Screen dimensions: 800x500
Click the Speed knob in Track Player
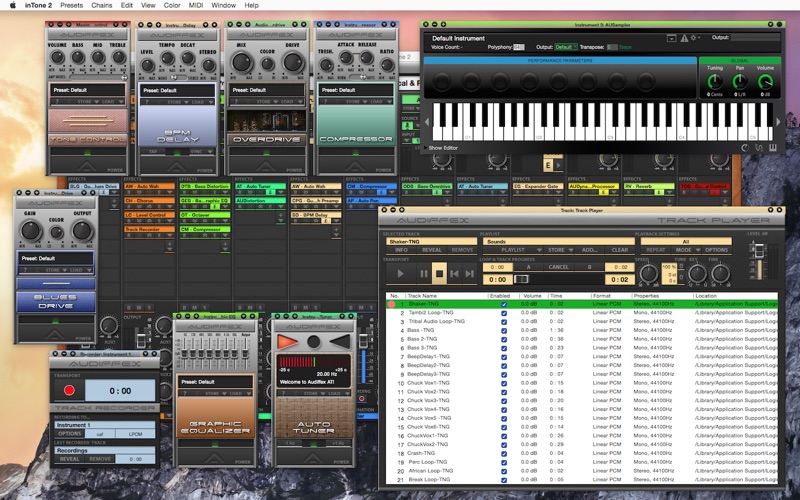[648, 273]
